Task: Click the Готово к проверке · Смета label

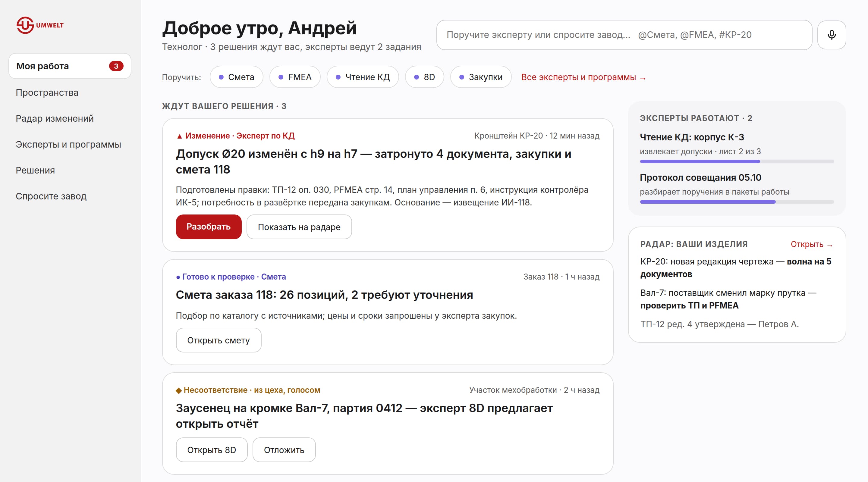Action: click(x=231, y=277)
